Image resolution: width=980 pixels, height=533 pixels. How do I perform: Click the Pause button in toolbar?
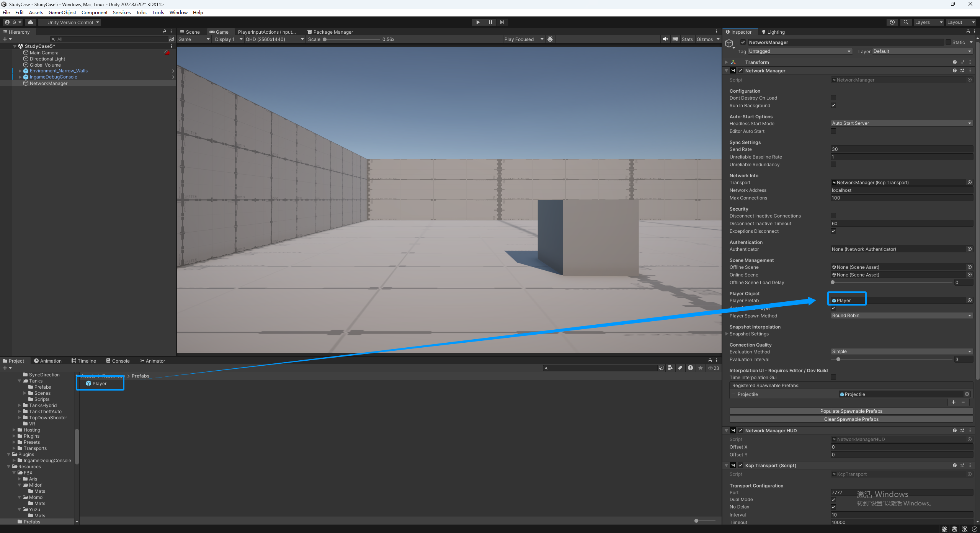pyautogui.click(x=490, y=22)
